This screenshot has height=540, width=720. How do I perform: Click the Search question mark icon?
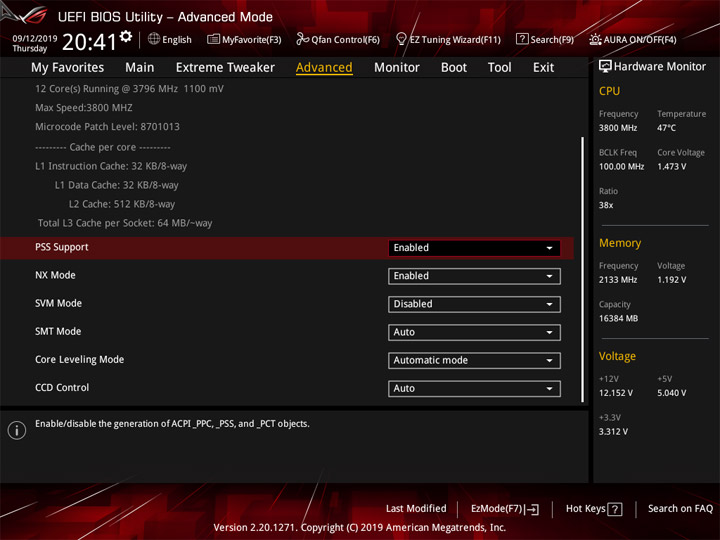point(522,39)
